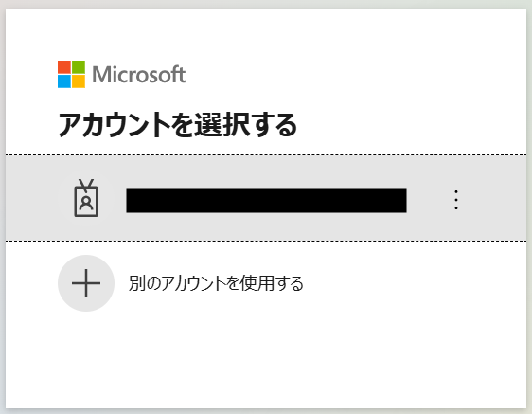The image size is (532, 414).
Task: Click the Microsoft wordmark text
Action: pyautogui.click(x=139, y=75)
